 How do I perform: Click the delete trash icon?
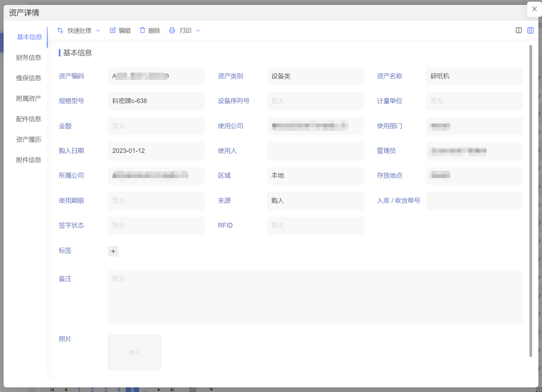pos(142,30)
